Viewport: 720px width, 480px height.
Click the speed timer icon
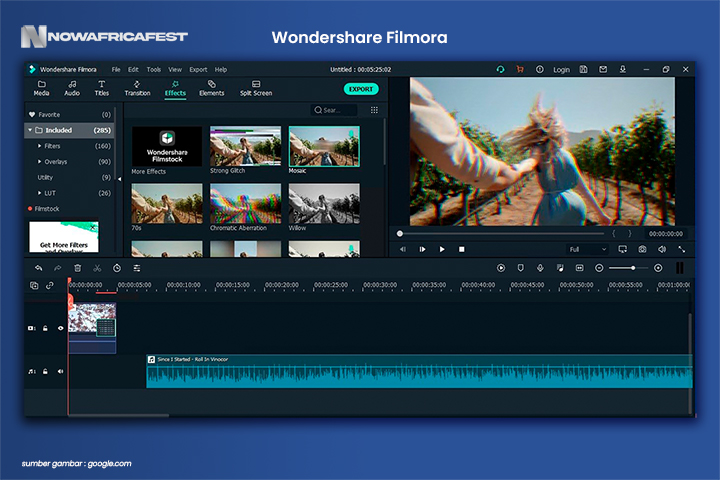point(117,268)
